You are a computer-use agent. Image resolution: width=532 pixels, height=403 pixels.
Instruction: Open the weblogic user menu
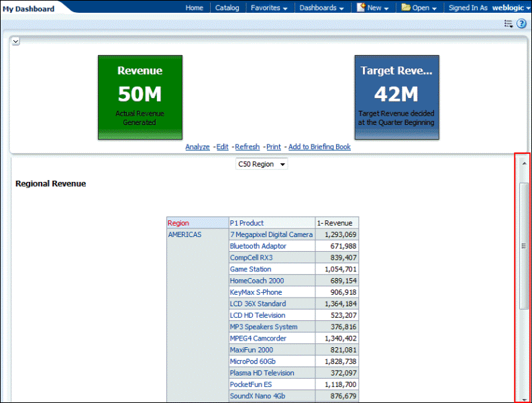511,8
